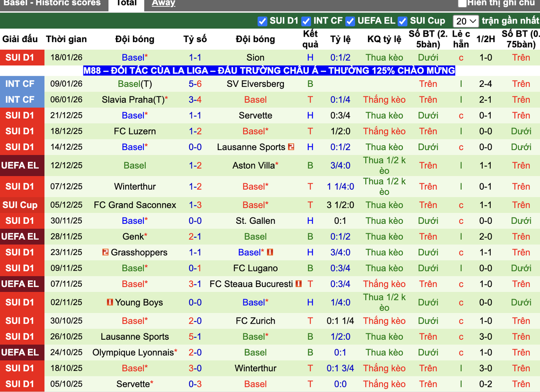Click the red card icon after Basel on 23/11/25
The width and height of the screenshot is (540, 392).
(270, 252)
